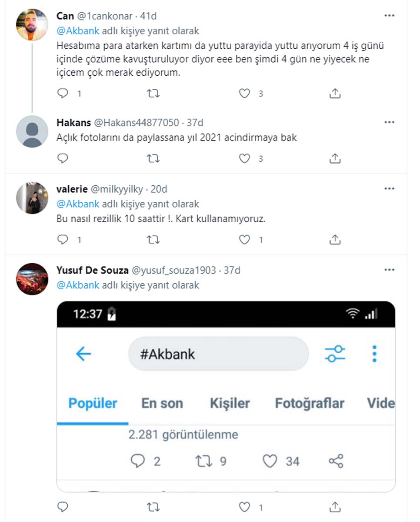This screenshot has height=522, width=420.
Task: Like Can's tweet about the swallowed card
Action: point(244,93)
